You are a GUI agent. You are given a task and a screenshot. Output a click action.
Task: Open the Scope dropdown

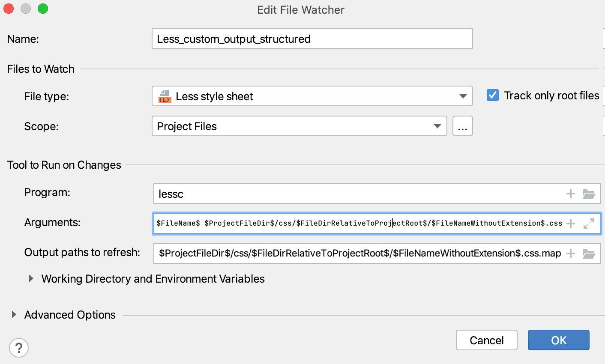(437, 126)
